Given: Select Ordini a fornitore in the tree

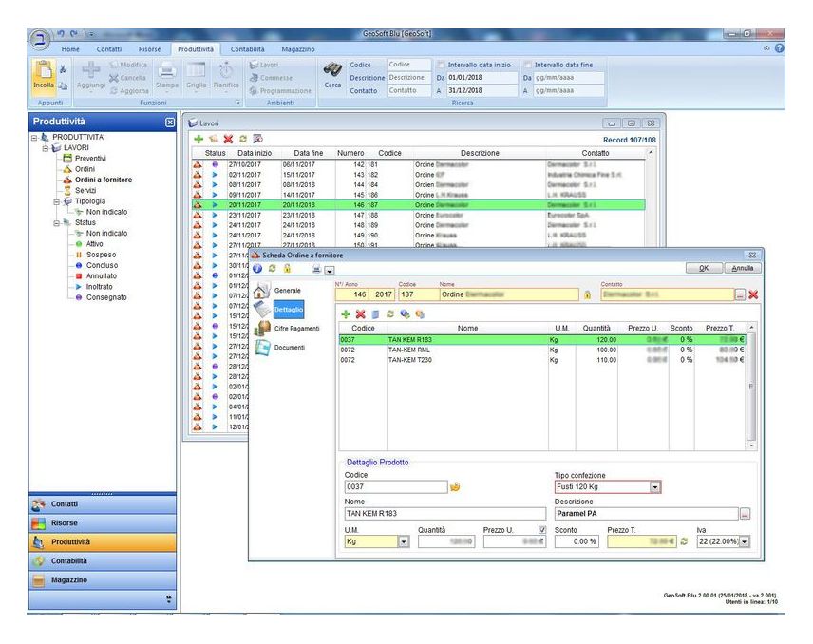Looking at the screenshot, I should point(104,180).
